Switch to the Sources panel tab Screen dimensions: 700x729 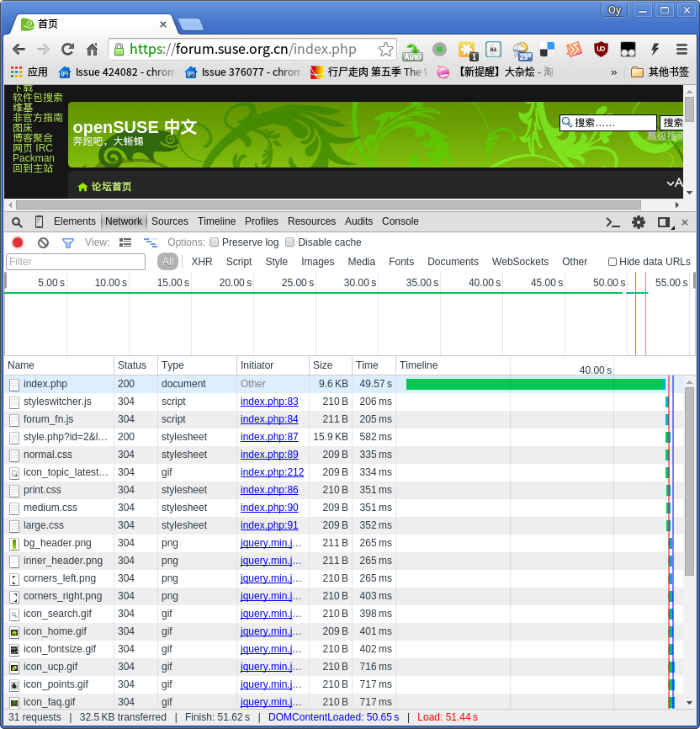(170, 221)
